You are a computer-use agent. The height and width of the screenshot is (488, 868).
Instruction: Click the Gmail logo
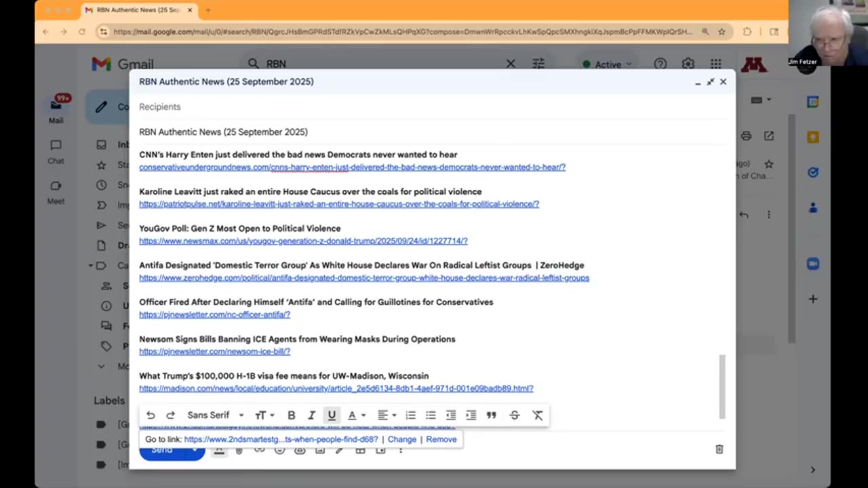(123, 64)
